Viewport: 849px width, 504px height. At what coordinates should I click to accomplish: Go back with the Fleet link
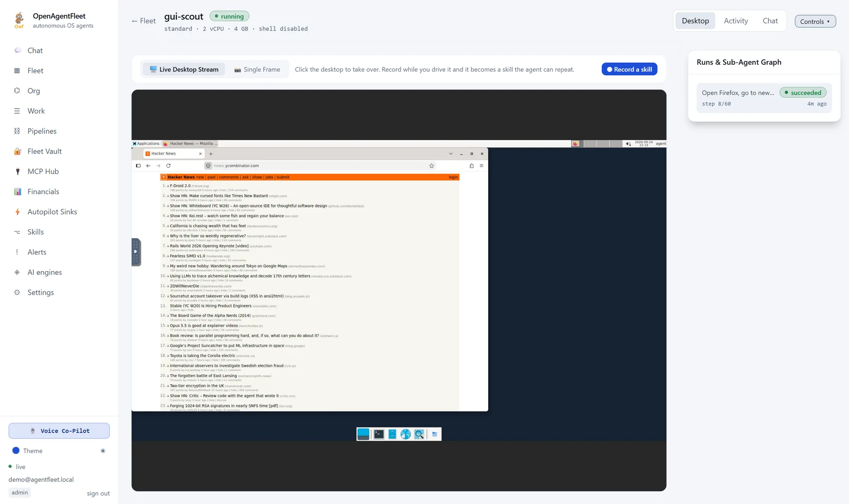coord(143,21)
